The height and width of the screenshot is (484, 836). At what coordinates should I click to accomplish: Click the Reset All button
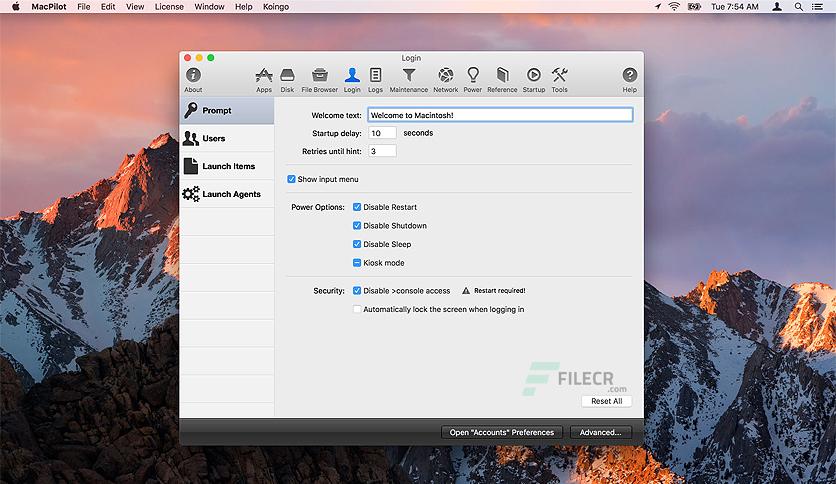(606, 401)
